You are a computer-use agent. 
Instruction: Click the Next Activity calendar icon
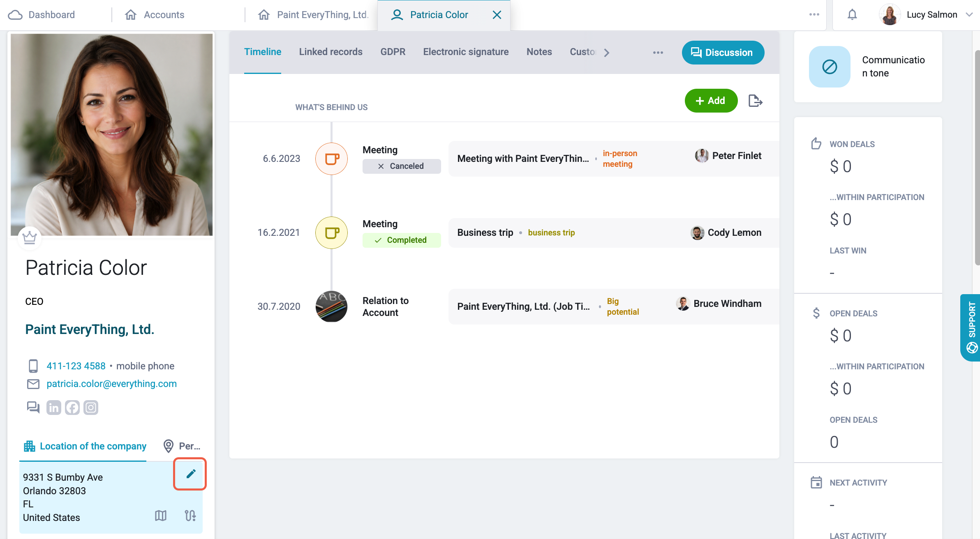point(816,482)
